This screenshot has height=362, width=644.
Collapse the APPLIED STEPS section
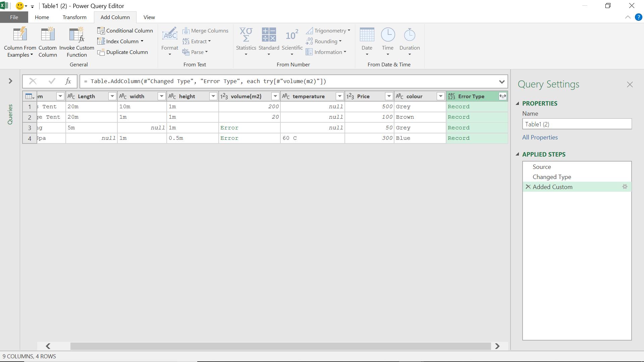[x=517, y=155]
